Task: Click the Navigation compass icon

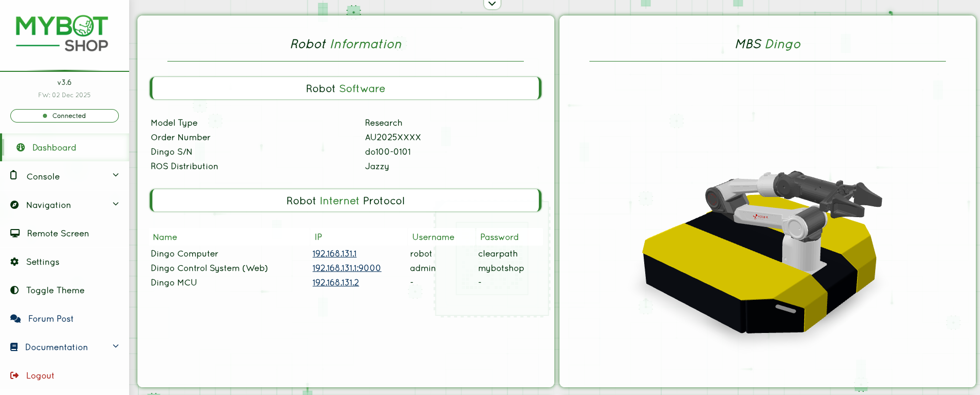Action: tap(14, 205)
